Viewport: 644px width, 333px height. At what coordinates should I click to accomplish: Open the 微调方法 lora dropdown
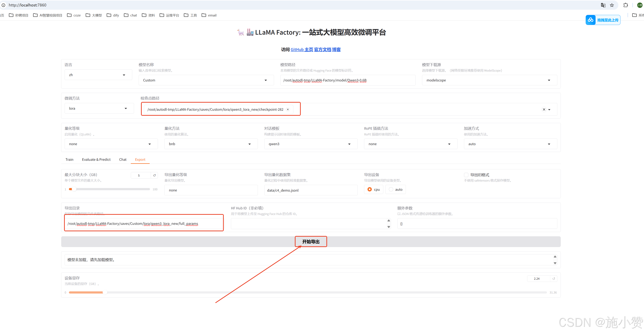click(99, 108)
